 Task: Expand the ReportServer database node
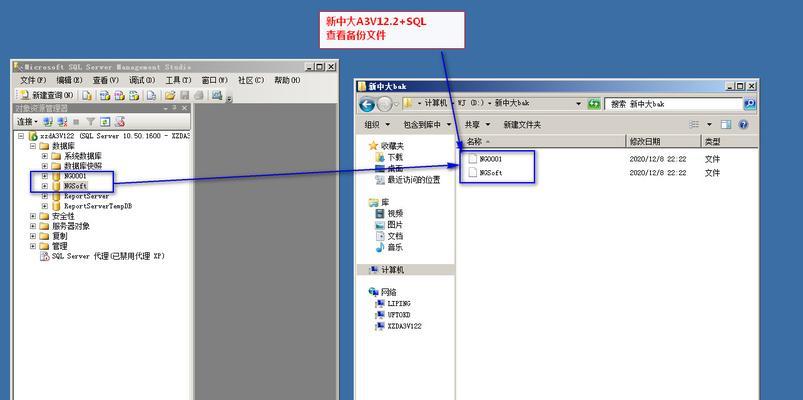coord(45,196)
